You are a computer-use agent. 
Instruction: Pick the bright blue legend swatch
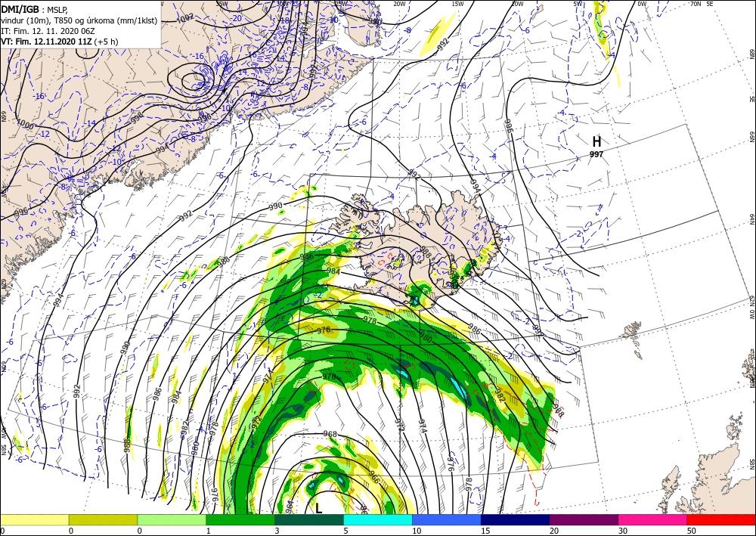pos(447,519)
